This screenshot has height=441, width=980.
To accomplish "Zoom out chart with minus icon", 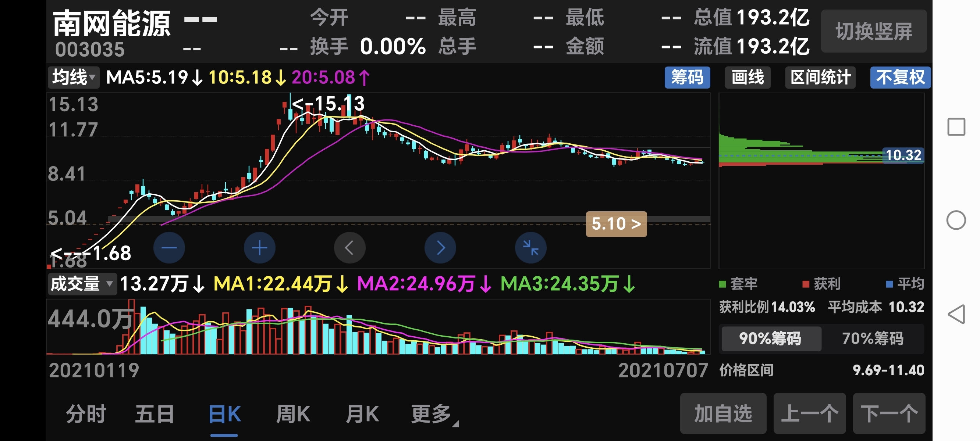I will tap(169, 248).
